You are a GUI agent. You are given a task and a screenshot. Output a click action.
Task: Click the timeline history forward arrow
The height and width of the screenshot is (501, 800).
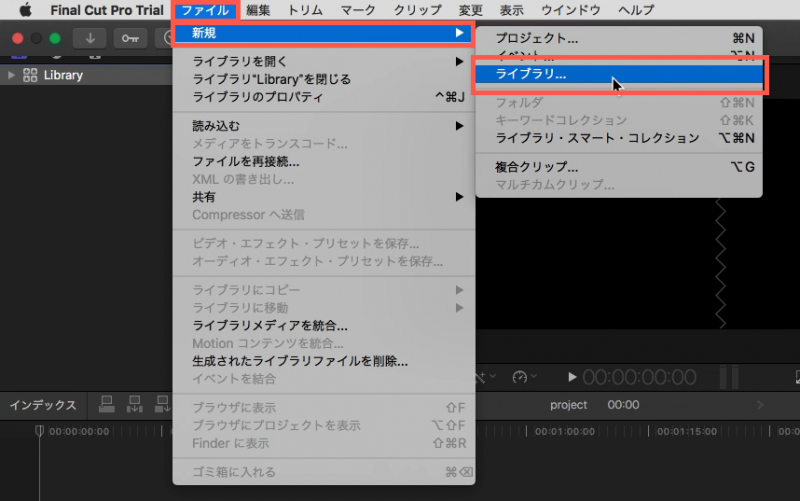pyautogui.click(x=760, y=405)
